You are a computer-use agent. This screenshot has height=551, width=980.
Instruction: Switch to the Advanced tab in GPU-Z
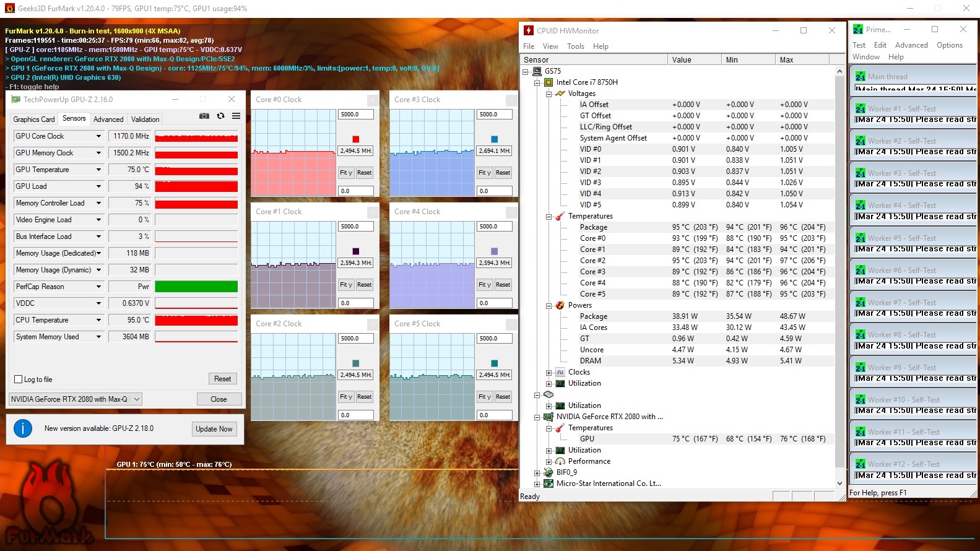pos(108,119)
